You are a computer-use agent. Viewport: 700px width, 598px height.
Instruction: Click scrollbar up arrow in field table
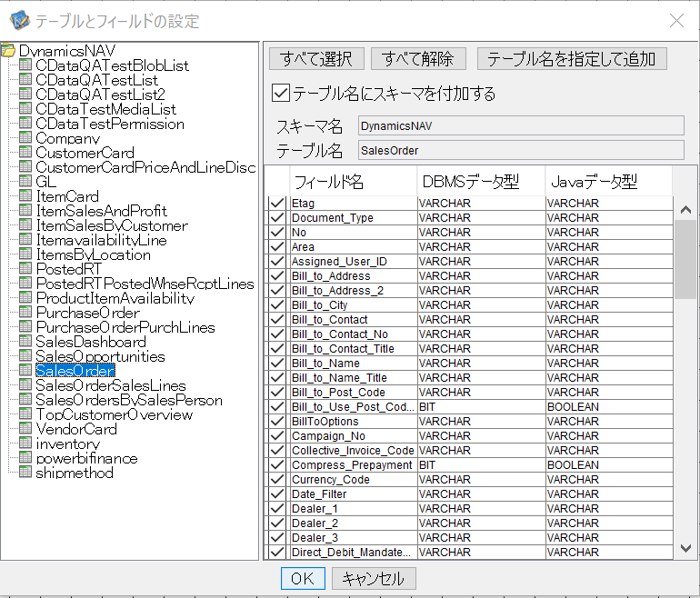pyautogui.click(x=685, y=210)
